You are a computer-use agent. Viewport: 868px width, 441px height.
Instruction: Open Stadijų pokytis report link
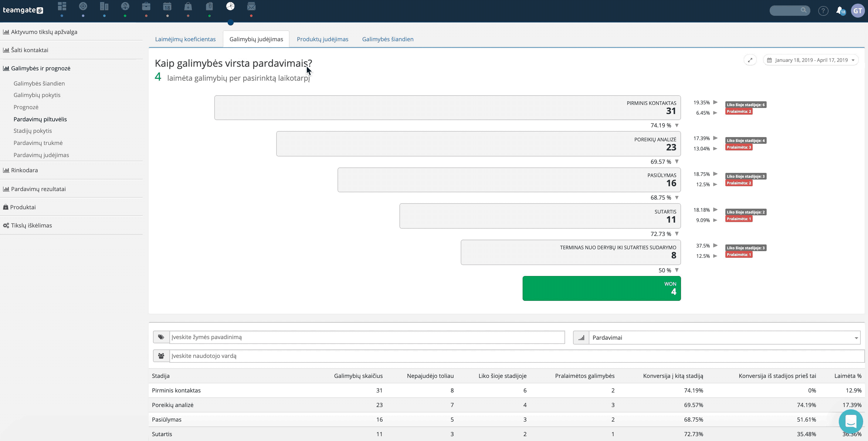point(33,131)
